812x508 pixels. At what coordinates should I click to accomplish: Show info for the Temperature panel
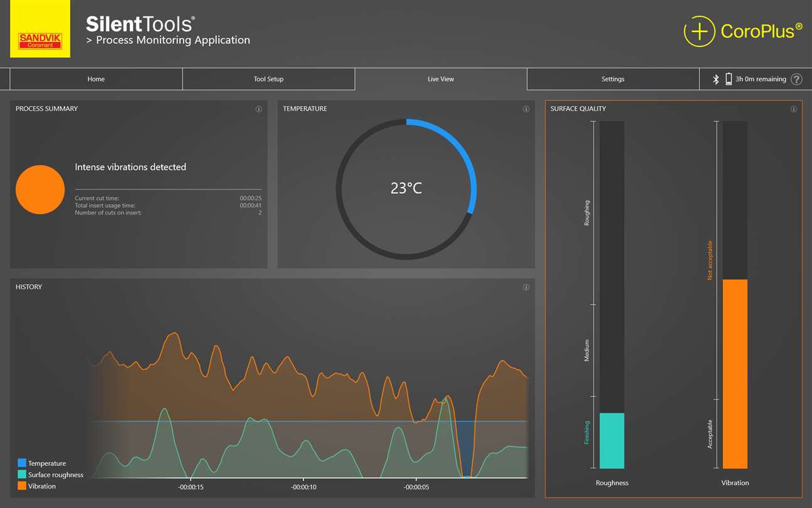526,109
